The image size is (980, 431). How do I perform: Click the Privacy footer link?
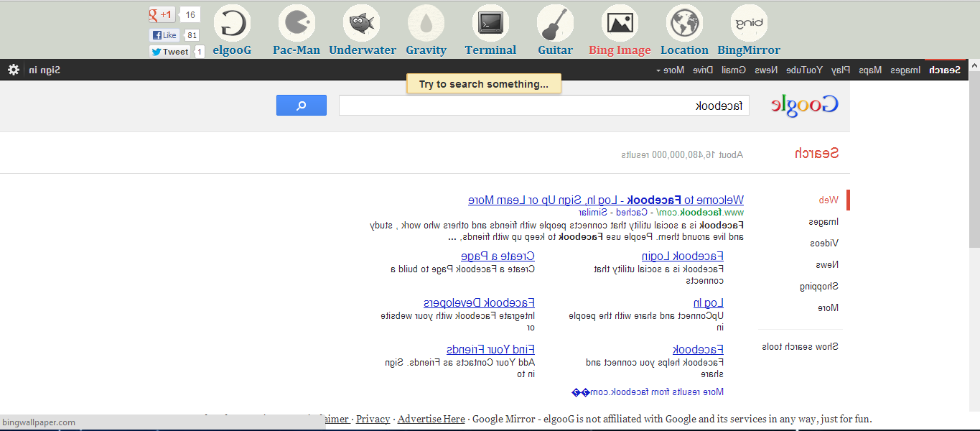point(373,419)
